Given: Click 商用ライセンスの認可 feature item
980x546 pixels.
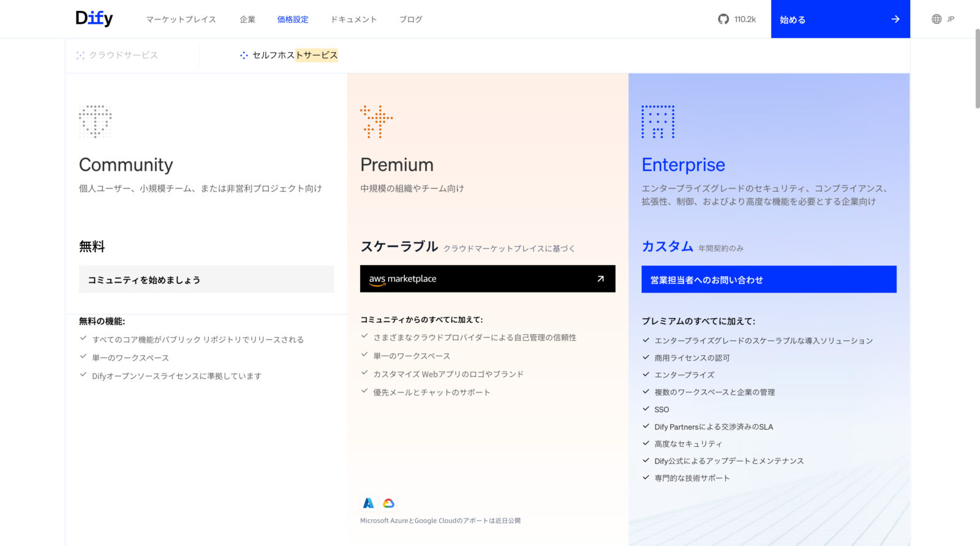Looking at the screenshot, I should click(692, 357).
